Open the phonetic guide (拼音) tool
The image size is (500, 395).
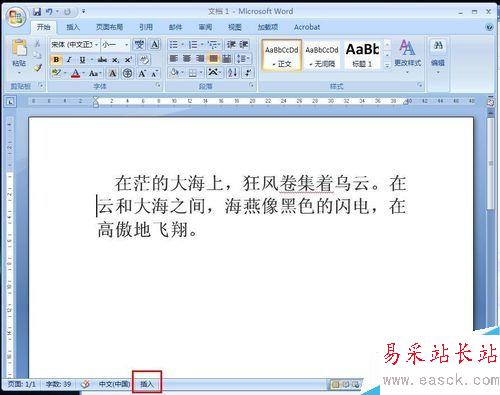[139, 44]
